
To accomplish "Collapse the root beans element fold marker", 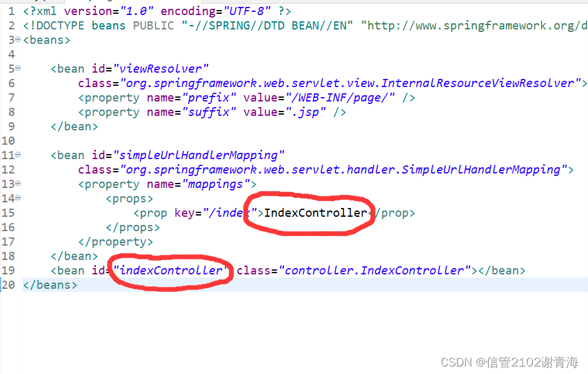I will [x=18, y=39].
